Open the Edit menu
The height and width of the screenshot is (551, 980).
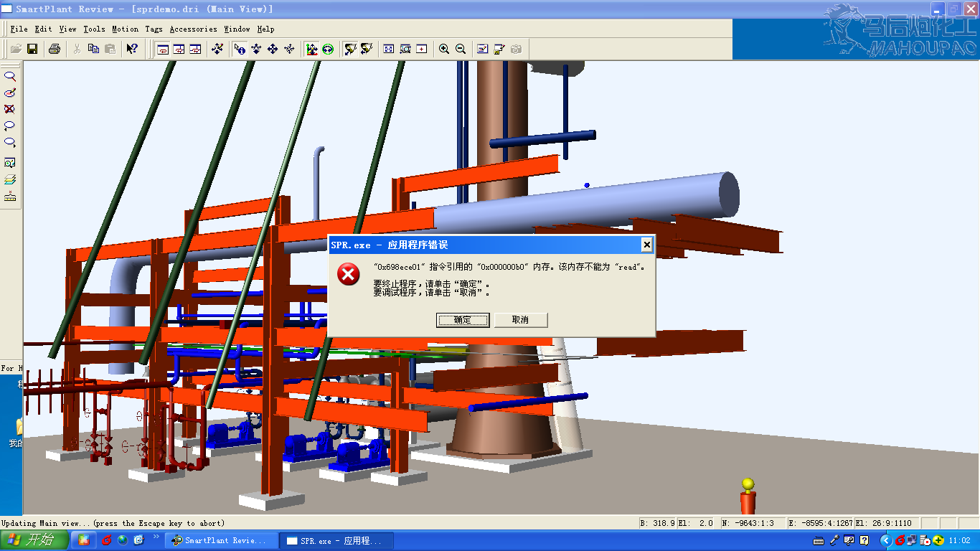point(43,29)
